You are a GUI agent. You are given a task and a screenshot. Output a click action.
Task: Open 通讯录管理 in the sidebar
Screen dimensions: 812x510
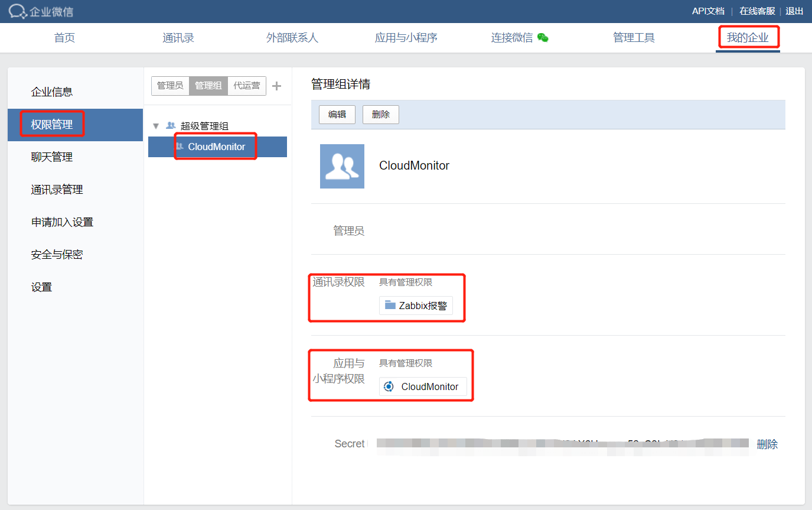[x=75, y=190]
